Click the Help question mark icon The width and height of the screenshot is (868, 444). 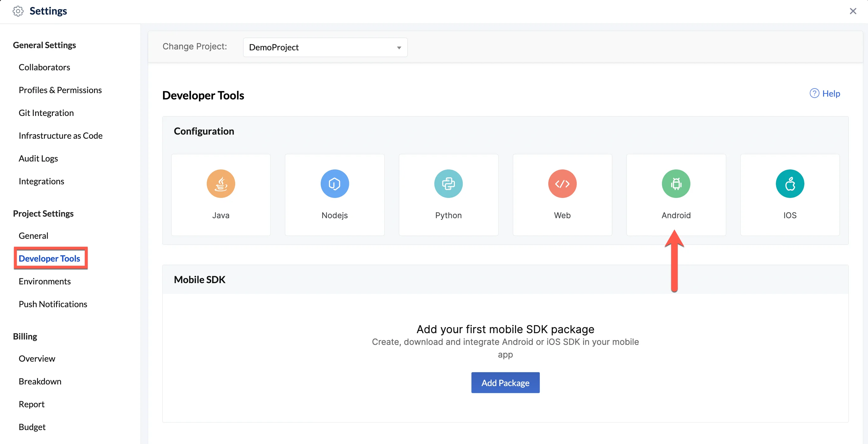point(814,93)
